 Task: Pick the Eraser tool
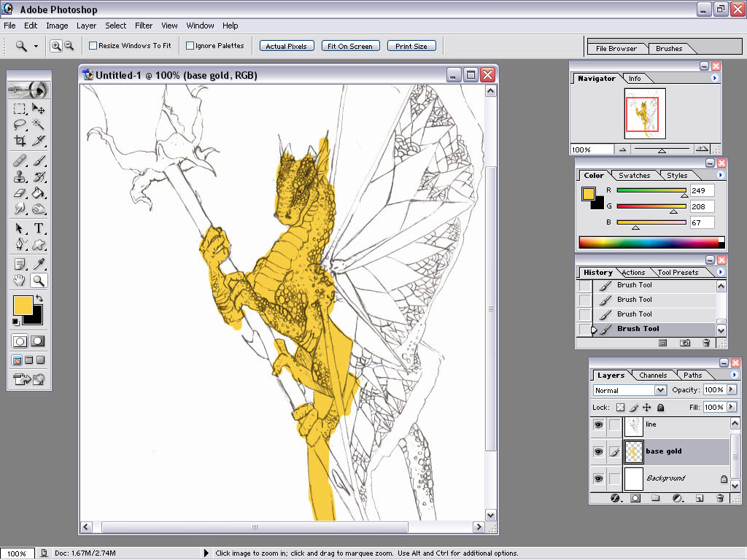[20, 193]
